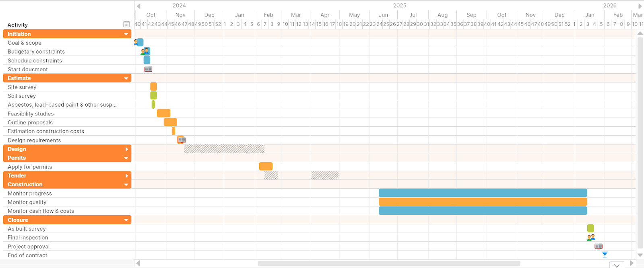644x268 pixels.
Task: Select the Asbestos, lead-based paint row label
Action: tap(62, 105)
